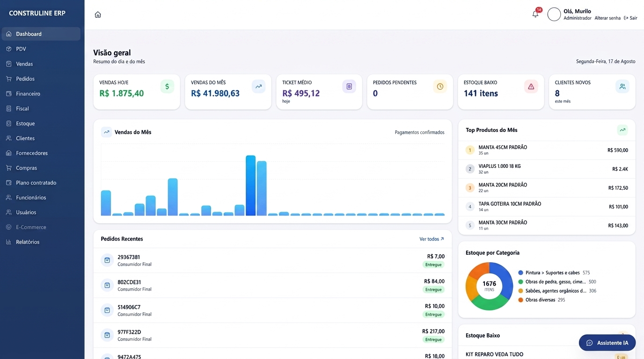Click Sair to log out
Viewport: 644px width, 359px height.
630,18
